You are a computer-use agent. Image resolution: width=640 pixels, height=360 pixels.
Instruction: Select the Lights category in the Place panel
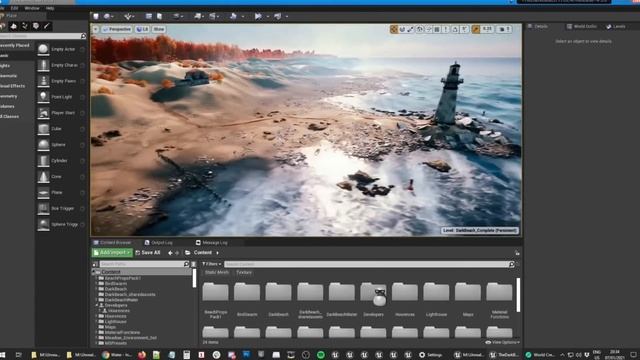click(x=5, y=65)
